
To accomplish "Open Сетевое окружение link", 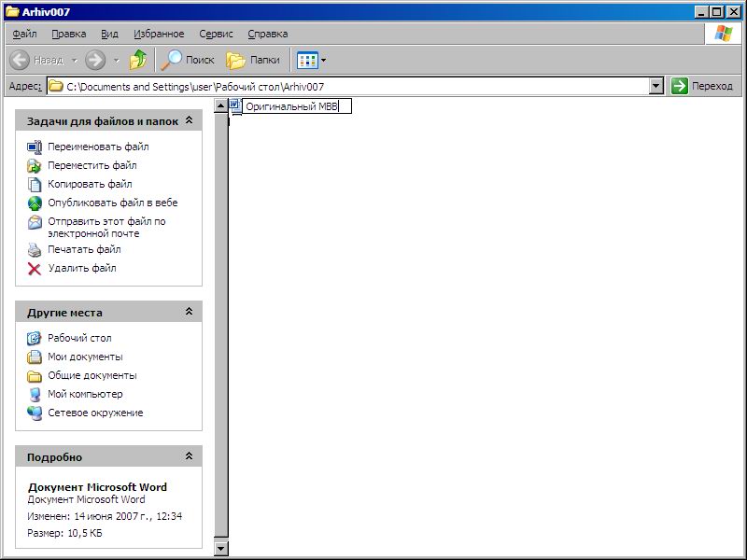I will click(x=95, y=413).
